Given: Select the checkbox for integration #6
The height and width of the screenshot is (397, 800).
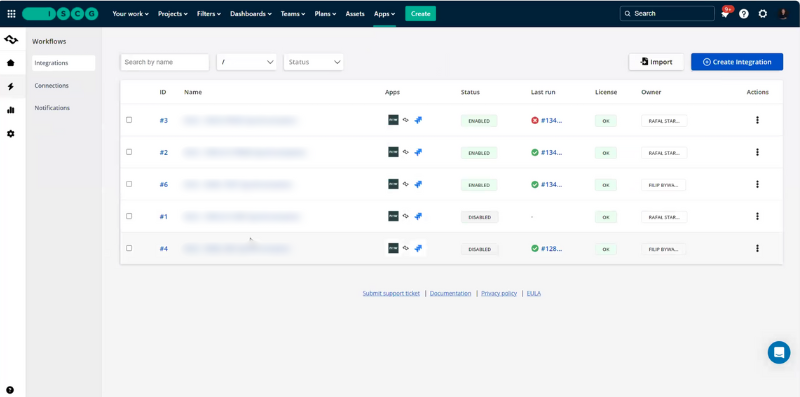Looking at the screenshot, I should 129,184.
